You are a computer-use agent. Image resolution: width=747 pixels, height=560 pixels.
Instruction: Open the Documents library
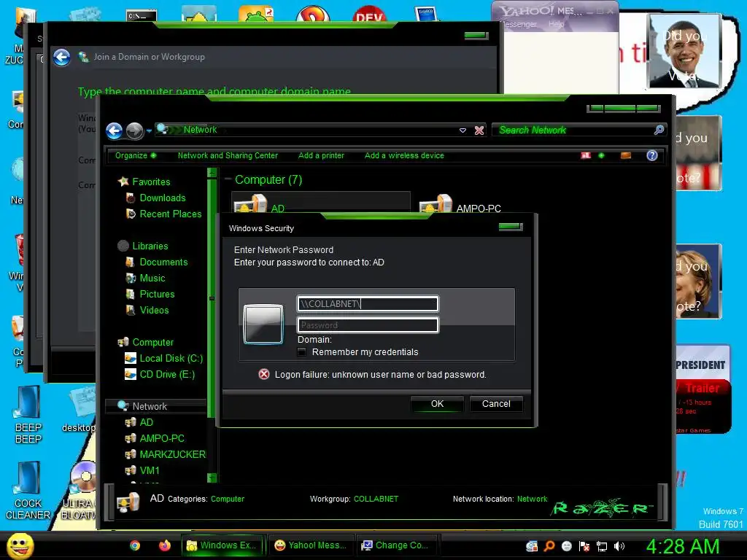[163, 262]
